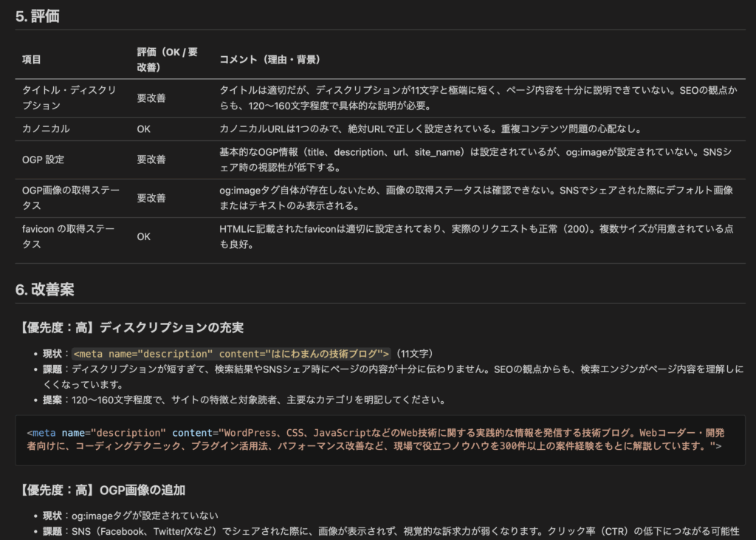This screenshot has width=756, height=540.
Task: Select the 'タイトル・ディスクリプション' table cell
Action: (69, 98)
